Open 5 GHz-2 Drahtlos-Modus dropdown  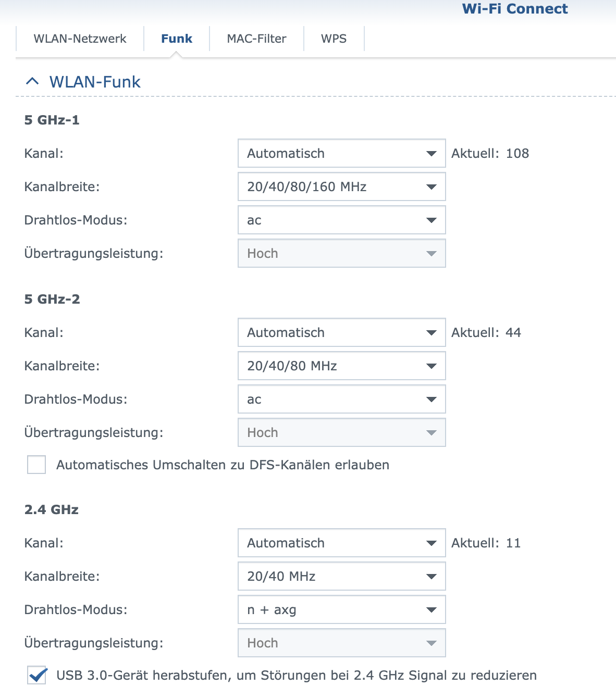[341, 400]
